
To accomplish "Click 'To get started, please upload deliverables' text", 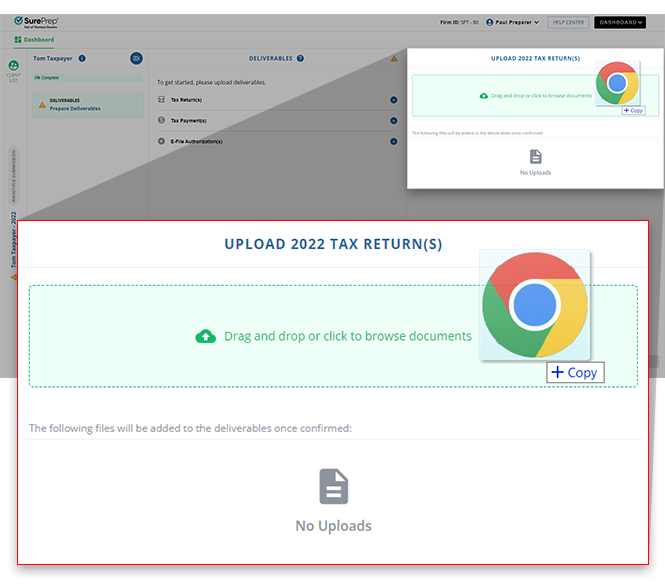I will [x=211, y=82].
